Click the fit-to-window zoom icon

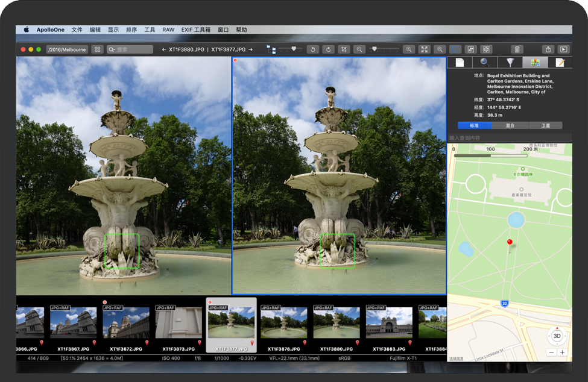pos(424,49)
